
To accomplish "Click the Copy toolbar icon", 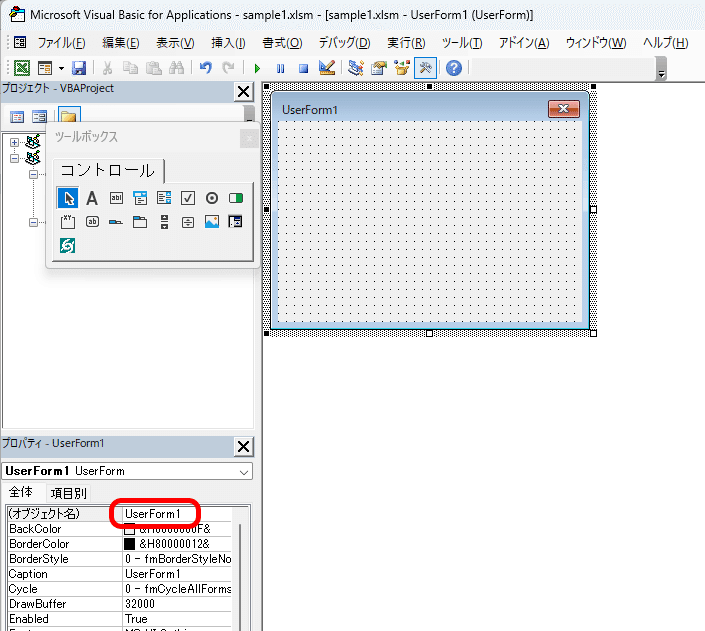I will pos(130,68).
